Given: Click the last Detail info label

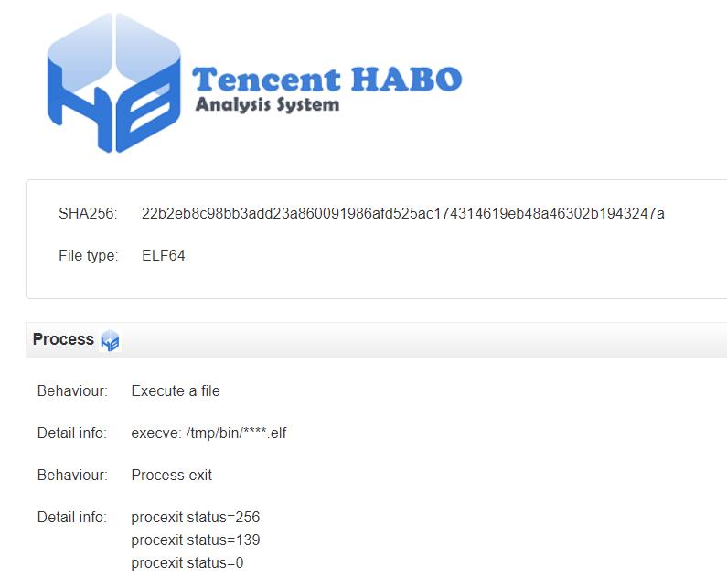Looking at the screenshot, I should [x=72, y=517].
